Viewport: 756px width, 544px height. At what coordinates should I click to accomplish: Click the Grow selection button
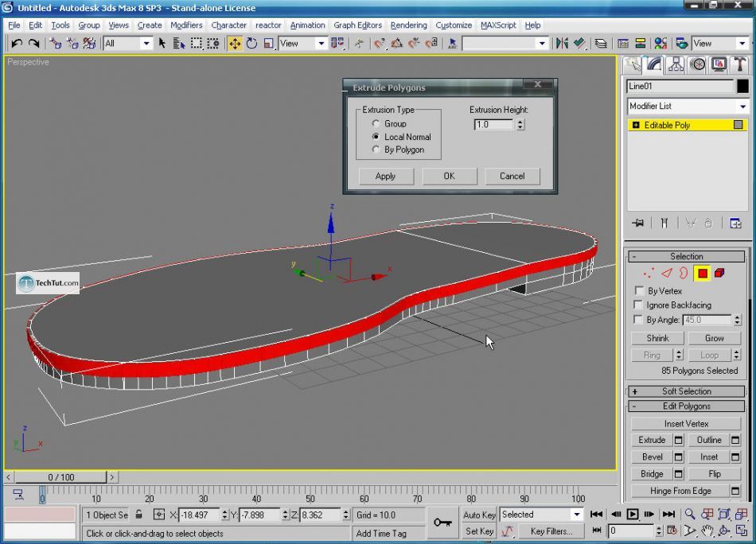coord(714,338)
